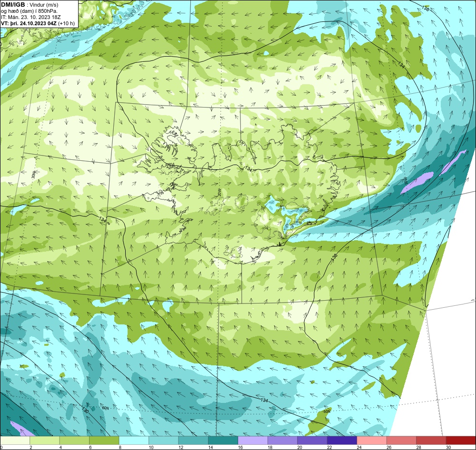
Task: Pick the 4–6 m/s green legend swatch
Action: (74, 440)
